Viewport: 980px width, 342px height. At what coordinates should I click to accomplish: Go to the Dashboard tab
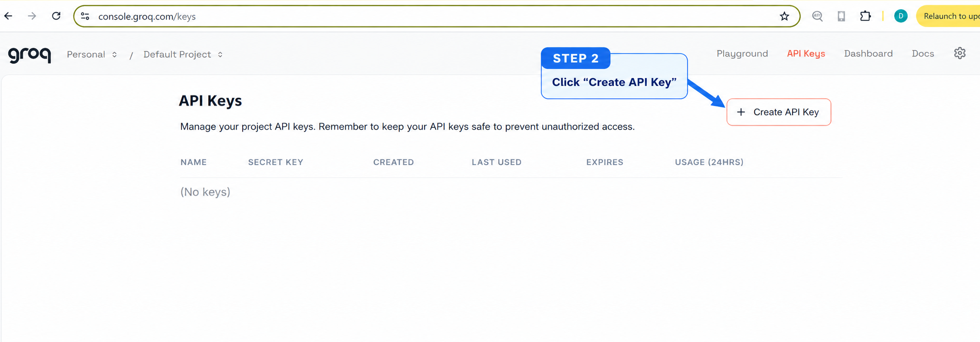(x=868, y=54)
